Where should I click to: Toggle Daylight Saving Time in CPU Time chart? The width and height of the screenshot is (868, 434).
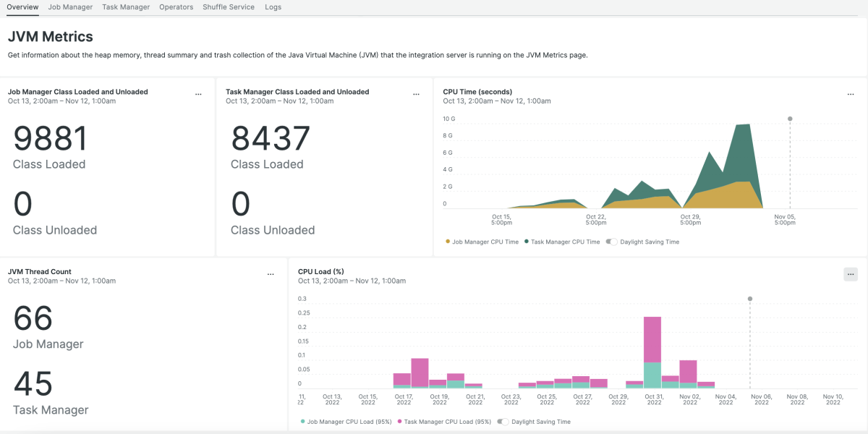coord(612,242)
